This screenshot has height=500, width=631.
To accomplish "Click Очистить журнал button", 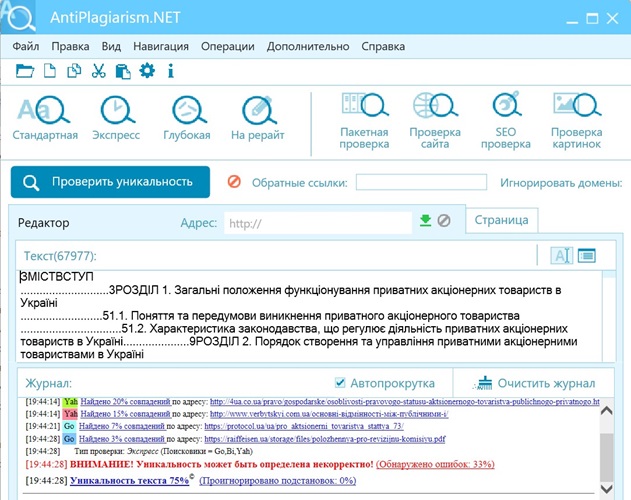I will click(x=534, y=383).
